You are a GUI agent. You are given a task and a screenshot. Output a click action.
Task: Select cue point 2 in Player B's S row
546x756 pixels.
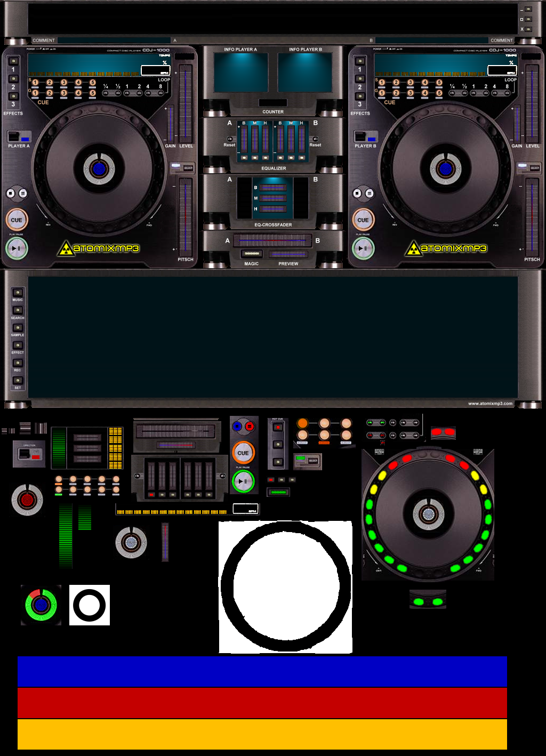[396, 83]
